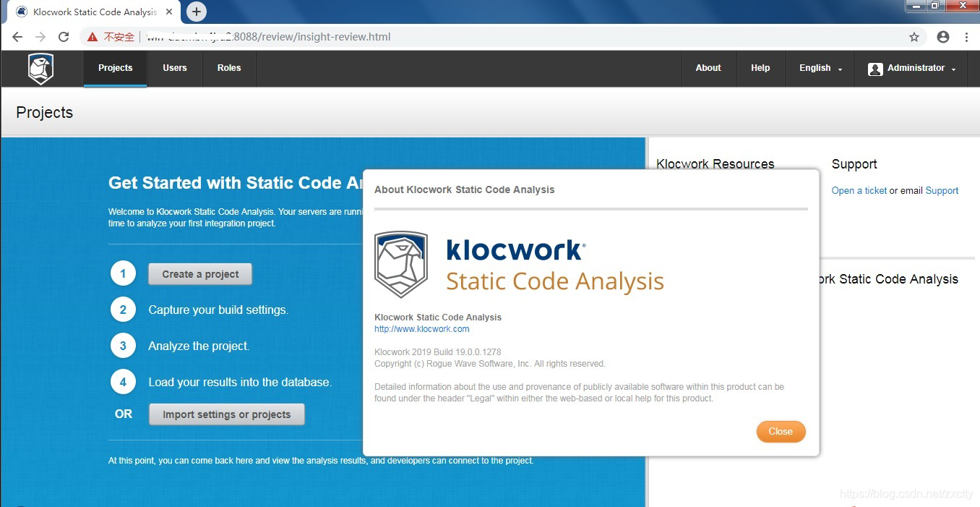This screenshot has width=980, height=507.
Task: Go back with browser back arrow
Action: pos(17,37)
